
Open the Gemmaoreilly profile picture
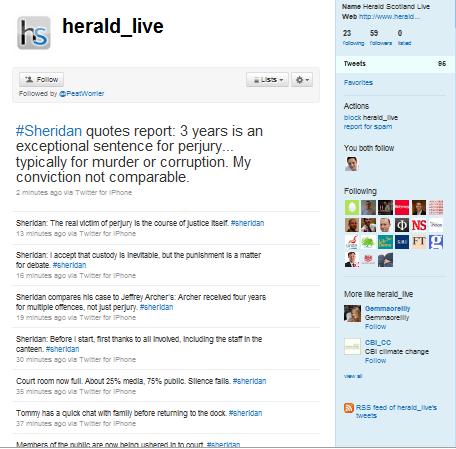[352, 313]
